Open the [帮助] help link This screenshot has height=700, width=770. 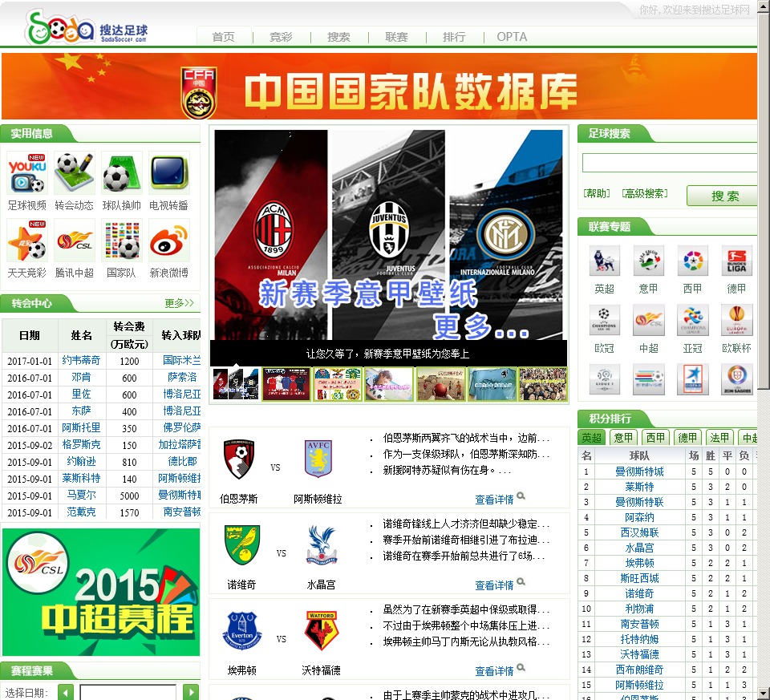click(x=597, y=193)
